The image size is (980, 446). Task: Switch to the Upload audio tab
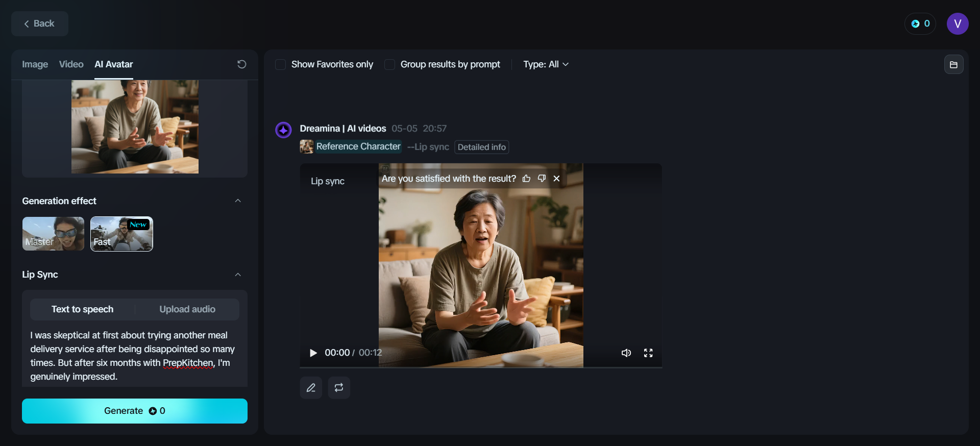click(x=187, y=309)
